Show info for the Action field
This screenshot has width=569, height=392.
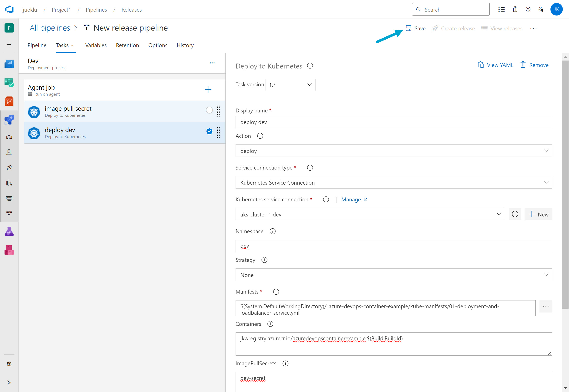coord(260,136)
